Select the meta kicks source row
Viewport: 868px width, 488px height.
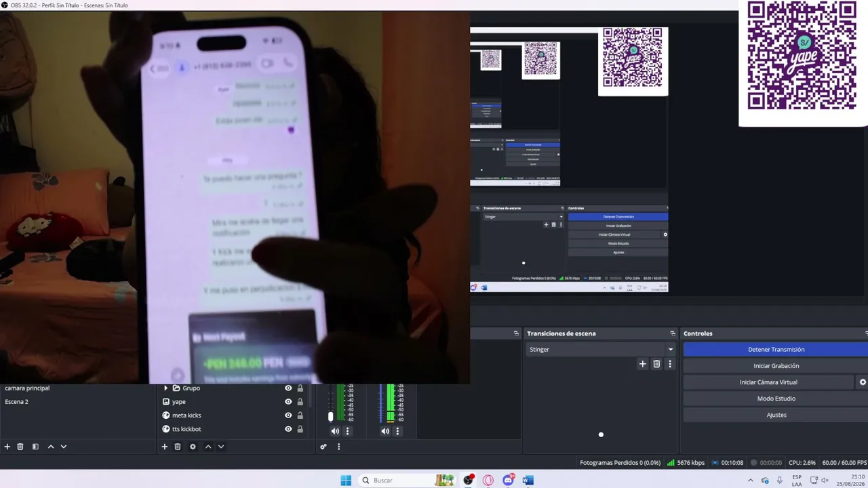point(234,415)
